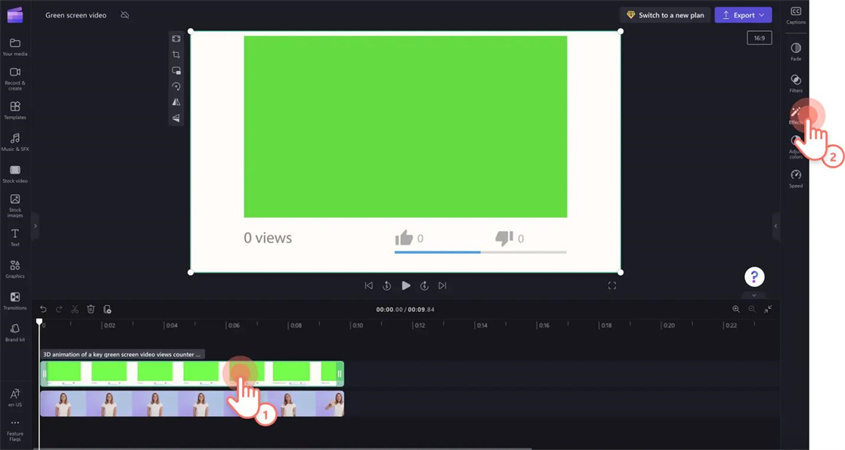Delete the selected clip with trash icon
845x450 pixels.
point(91,309)
